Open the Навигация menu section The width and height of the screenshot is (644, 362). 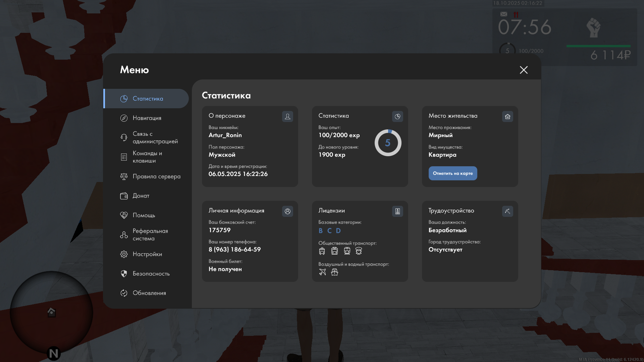coord(147,118)
